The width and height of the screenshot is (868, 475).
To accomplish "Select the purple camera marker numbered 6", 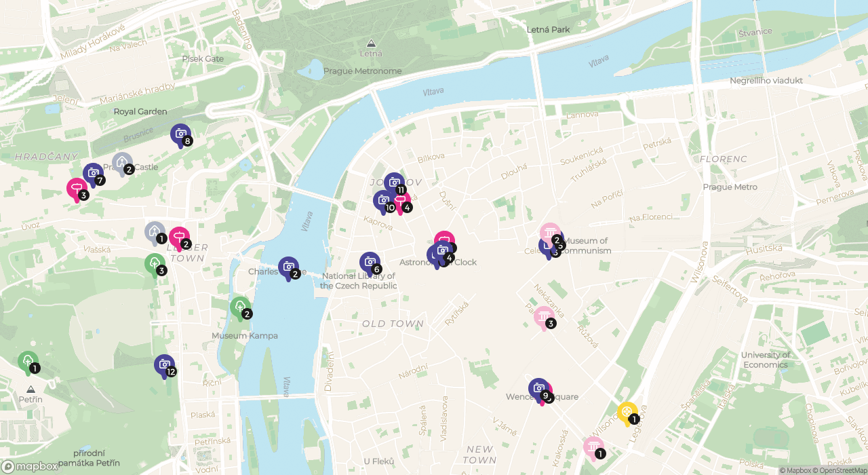I will click(370, 263).
